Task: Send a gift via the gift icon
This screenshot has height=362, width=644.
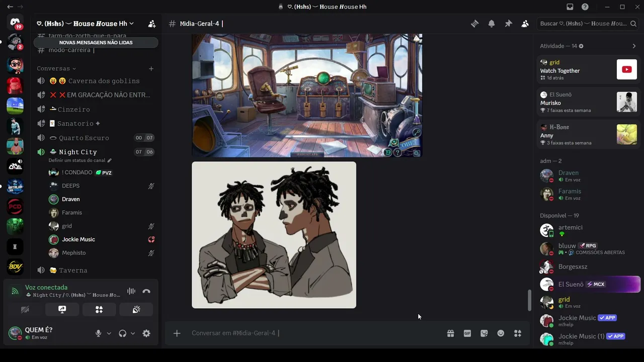Action: point(450,333)
